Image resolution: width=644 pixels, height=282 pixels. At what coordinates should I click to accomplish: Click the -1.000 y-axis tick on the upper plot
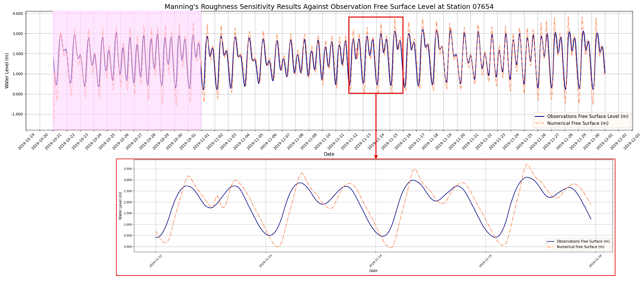17,114
